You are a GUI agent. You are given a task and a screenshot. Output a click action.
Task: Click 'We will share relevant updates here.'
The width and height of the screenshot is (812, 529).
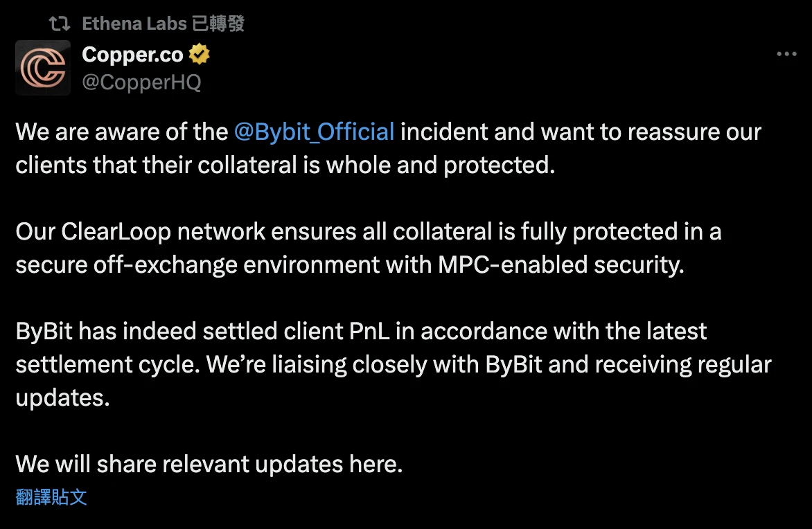click(x=209, y=464)
